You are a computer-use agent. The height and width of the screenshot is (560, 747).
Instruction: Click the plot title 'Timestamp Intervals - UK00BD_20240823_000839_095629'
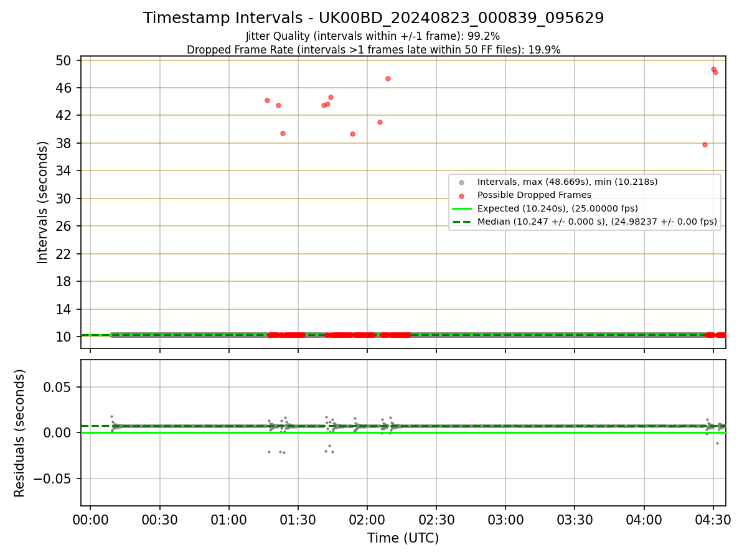click(x=374, y=18)
